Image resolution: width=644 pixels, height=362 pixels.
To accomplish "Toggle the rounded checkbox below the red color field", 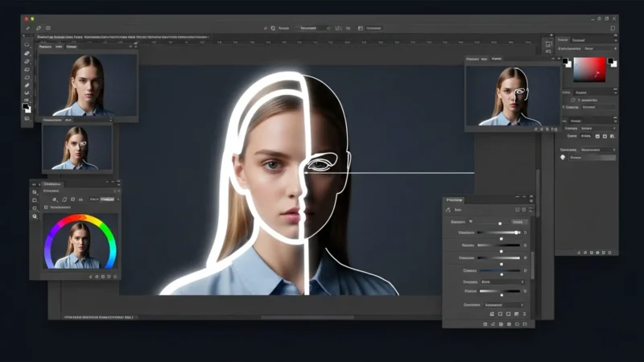I will [572, 100].
